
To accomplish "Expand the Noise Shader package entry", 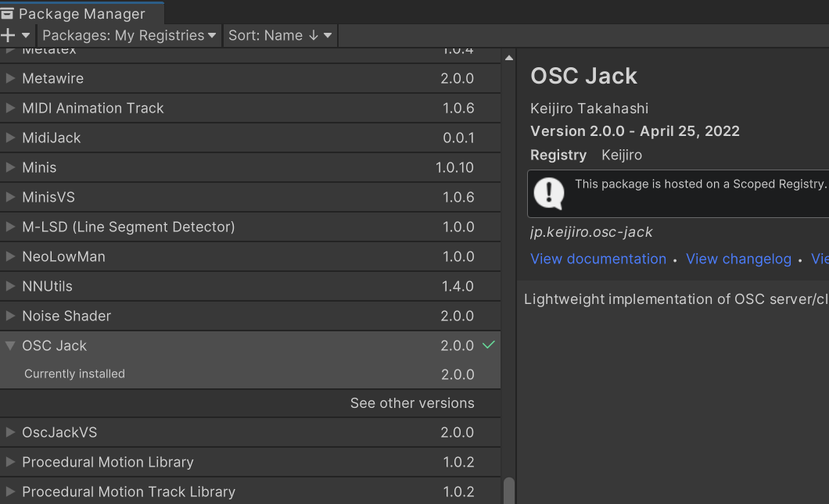I will click(x=10, y=316).
